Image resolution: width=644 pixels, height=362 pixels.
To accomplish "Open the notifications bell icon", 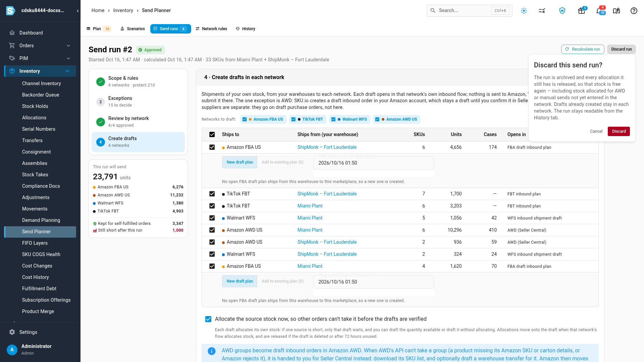I will 599,11.
